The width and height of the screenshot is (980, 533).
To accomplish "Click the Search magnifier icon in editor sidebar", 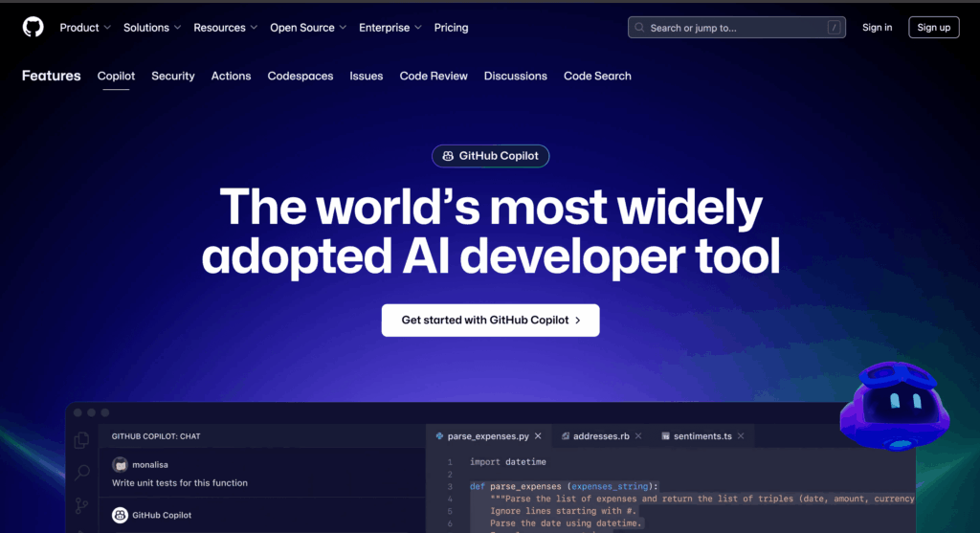I will [83, 473].
